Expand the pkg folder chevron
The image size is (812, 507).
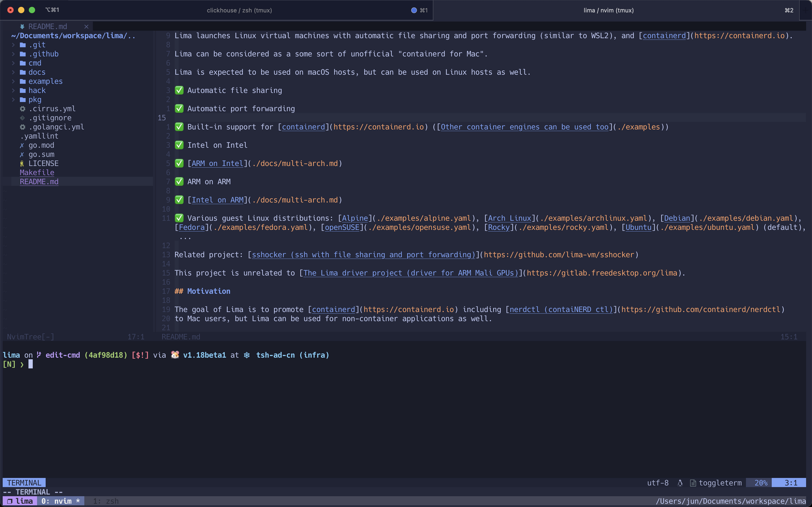tap(13, 99)
